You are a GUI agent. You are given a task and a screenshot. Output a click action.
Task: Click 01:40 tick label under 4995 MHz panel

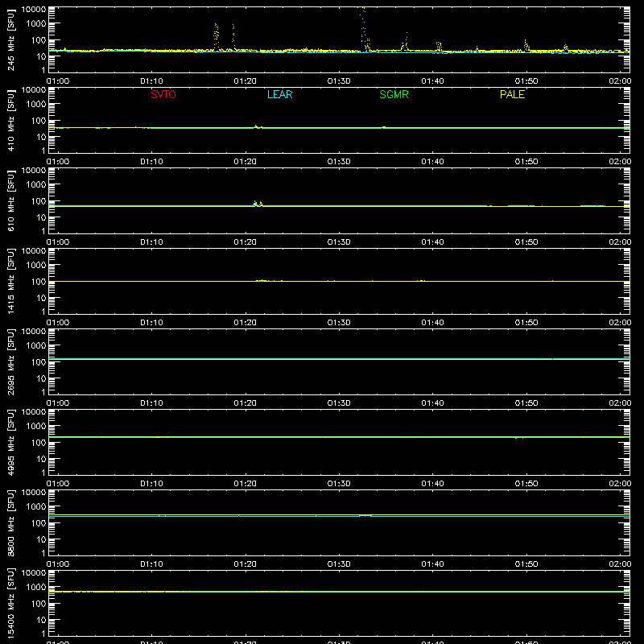click(432, 484)
